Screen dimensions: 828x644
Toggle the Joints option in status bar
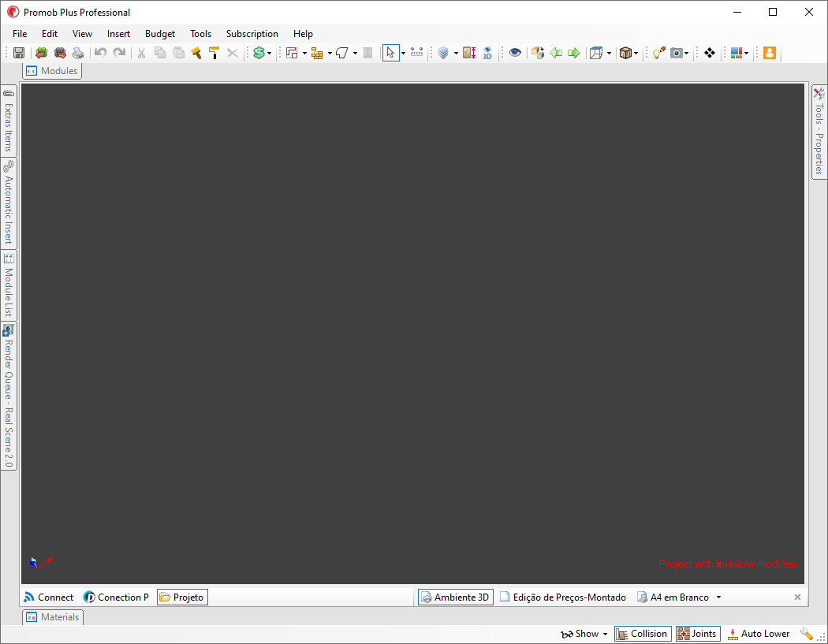pos(697,634)
